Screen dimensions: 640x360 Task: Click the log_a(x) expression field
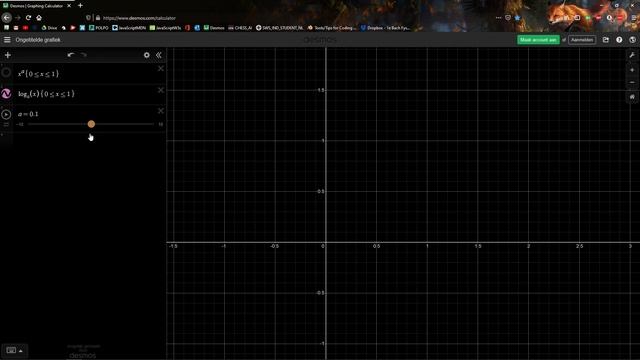[84, 94]
